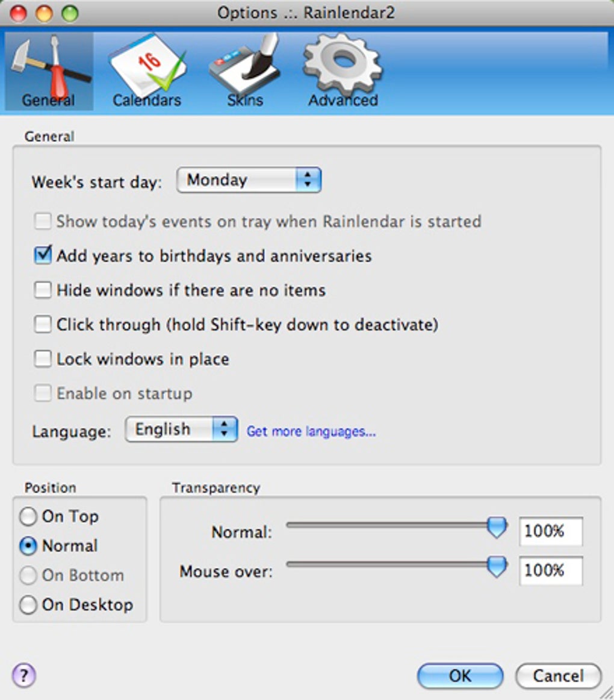Uncheck Add years to birthdays and anniversaries
Image resolution: width=614 pixels, height=700 pixels.
point(43,255)
